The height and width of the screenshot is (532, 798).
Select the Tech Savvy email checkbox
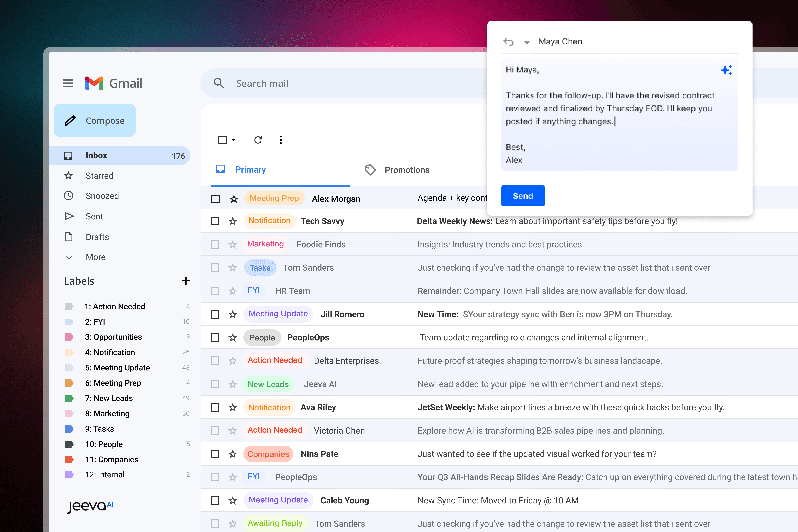coord(215,221)
